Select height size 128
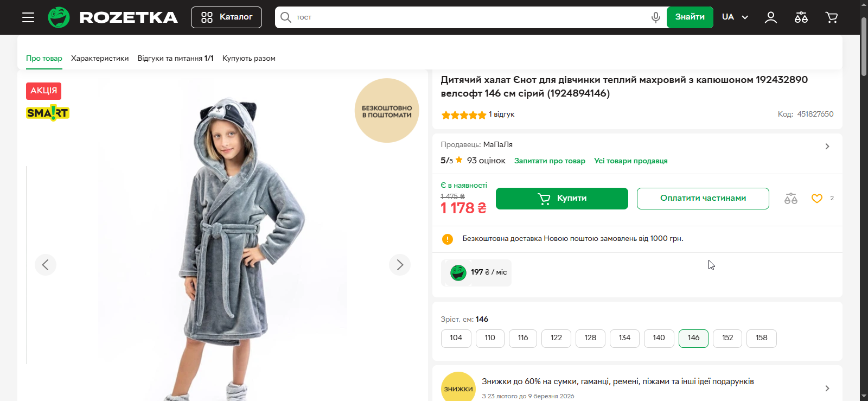The image size is (868, 401). tap(590, 338)
